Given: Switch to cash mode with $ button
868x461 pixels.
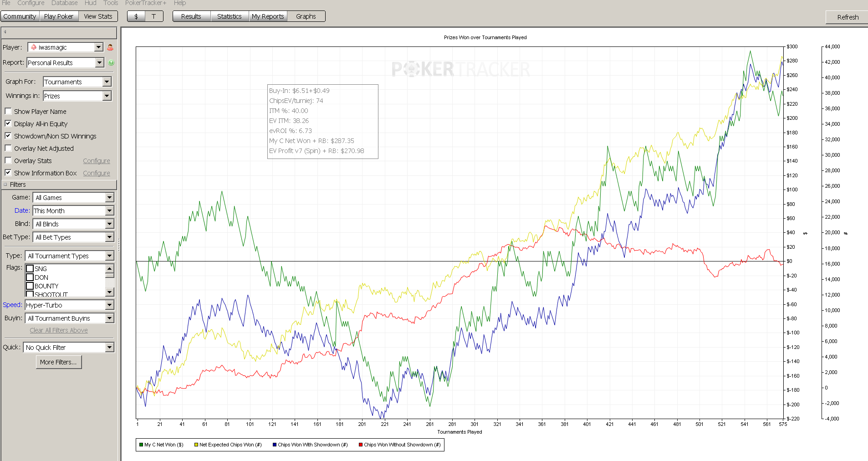Looking at the screenshot, I should point(136,16).
